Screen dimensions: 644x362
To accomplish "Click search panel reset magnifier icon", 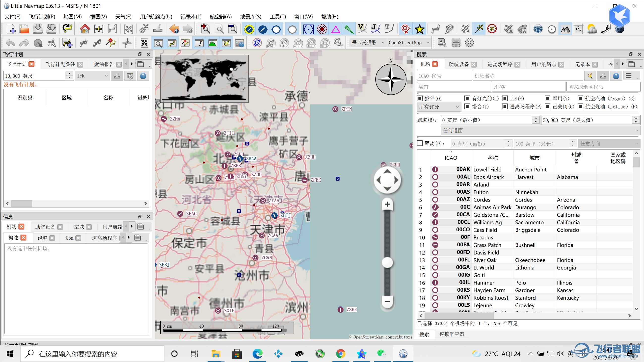I will pyautogui.click(x=590, y=76).
